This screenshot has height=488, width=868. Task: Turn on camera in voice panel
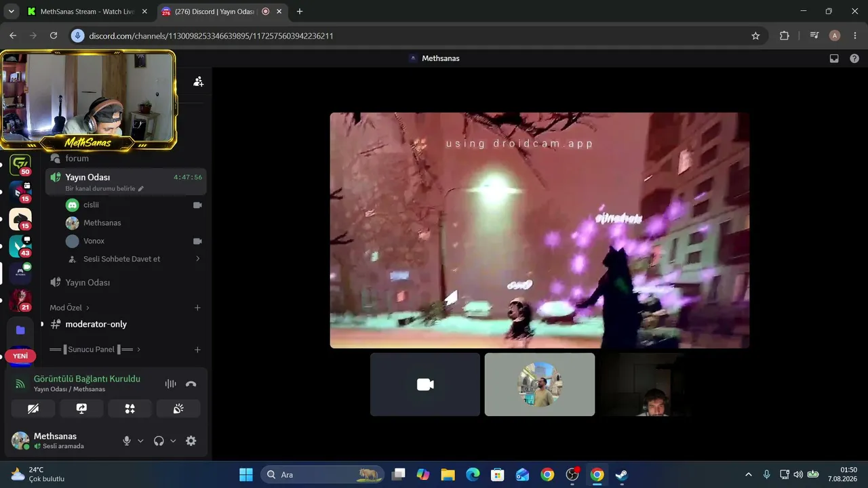coord(33,408)
